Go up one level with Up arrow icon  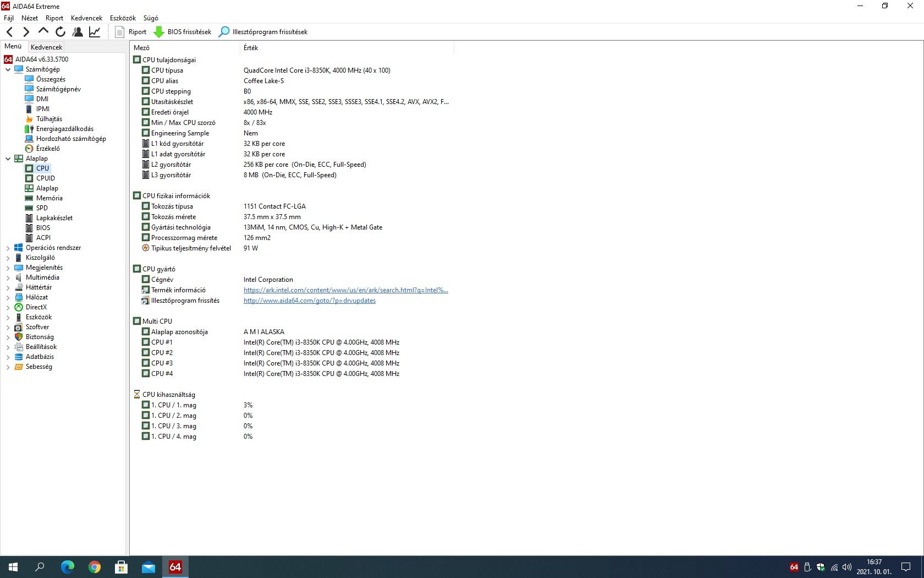point(43,32)
